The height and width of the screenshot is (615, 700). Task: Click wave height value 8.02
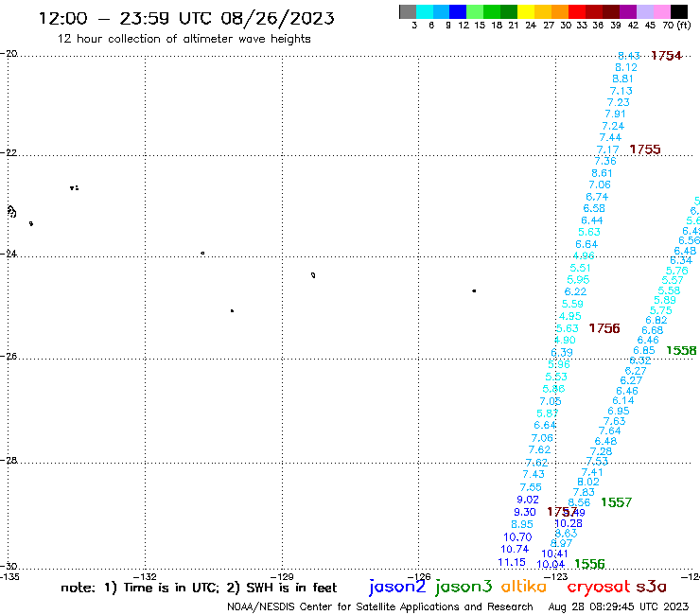point(588,482)
